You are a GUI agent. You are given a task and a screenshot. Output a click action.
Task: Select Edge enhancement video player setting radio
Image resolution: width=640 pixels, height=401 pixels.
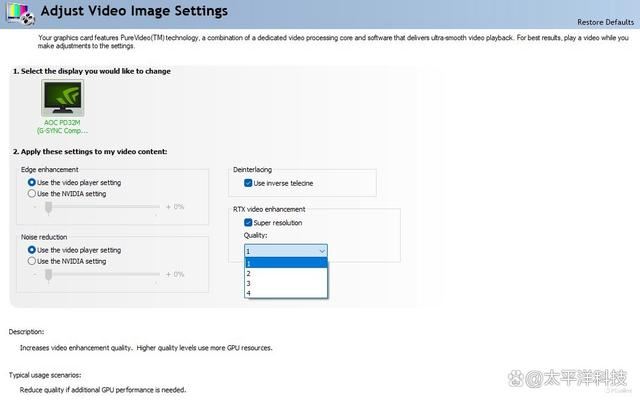pos(32,183)
